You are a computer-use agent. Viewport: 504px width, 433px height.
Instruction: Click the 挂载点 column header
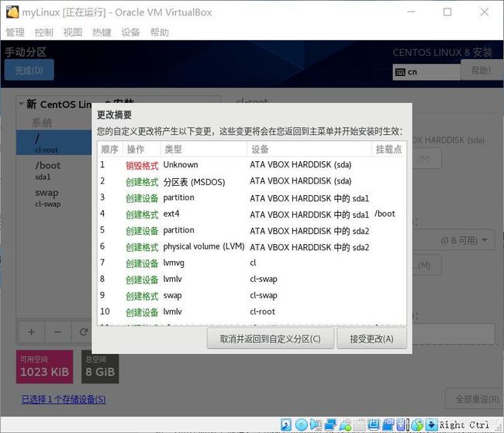click(388, 149)
